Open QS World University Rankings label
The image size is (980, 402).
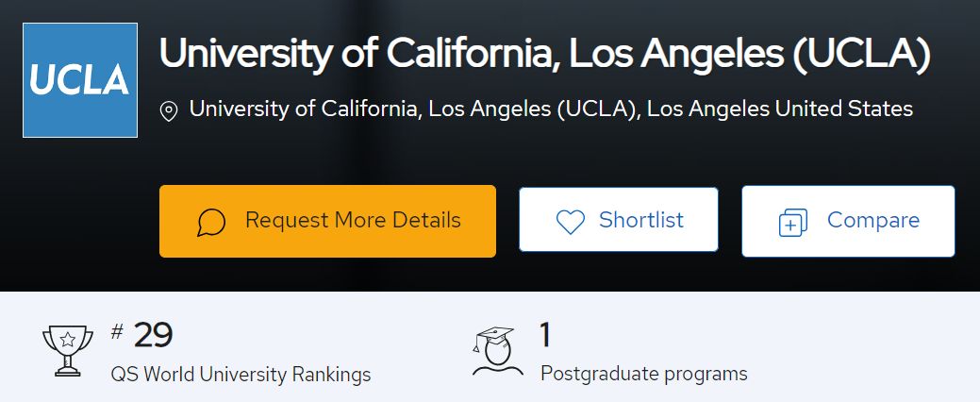pos(241,375)
